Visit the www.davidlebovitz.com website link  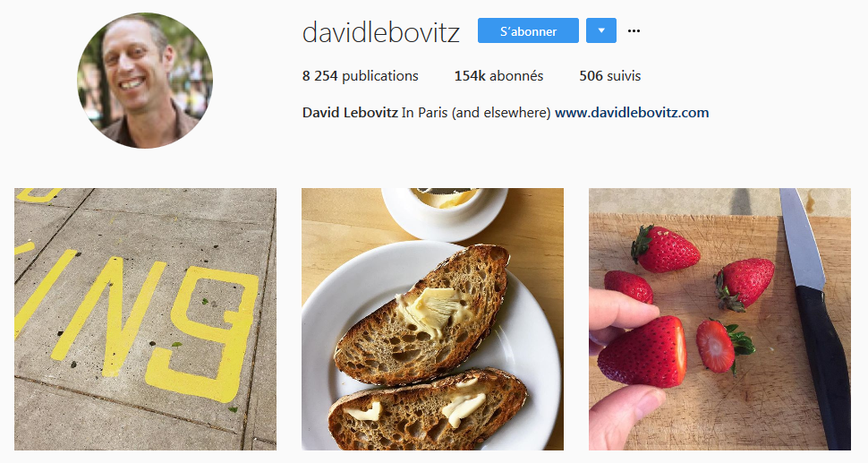(632, 113)
